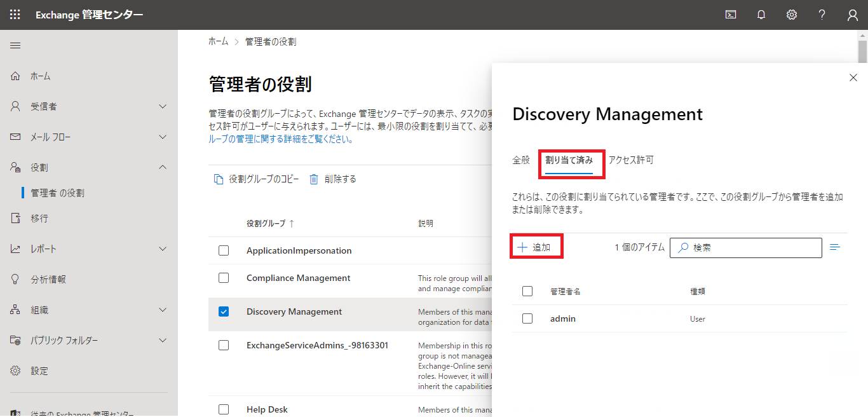Open settings gear in top bar

tap(792, 15)
